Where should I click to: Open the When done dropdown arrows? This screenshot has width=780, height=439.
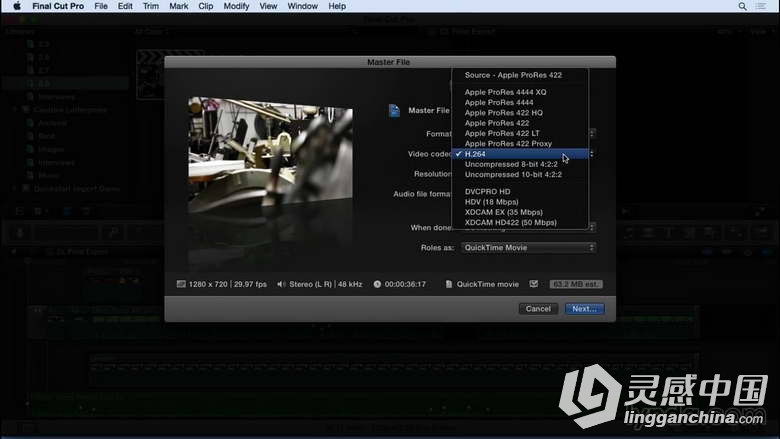[592, 227]
